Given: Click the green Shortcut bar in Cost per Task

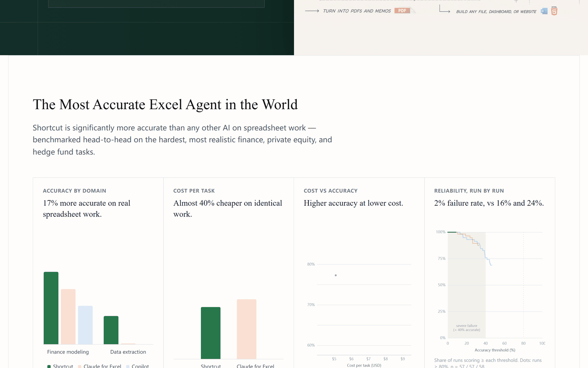Looking at the screenshot, I should coord(211,333).
